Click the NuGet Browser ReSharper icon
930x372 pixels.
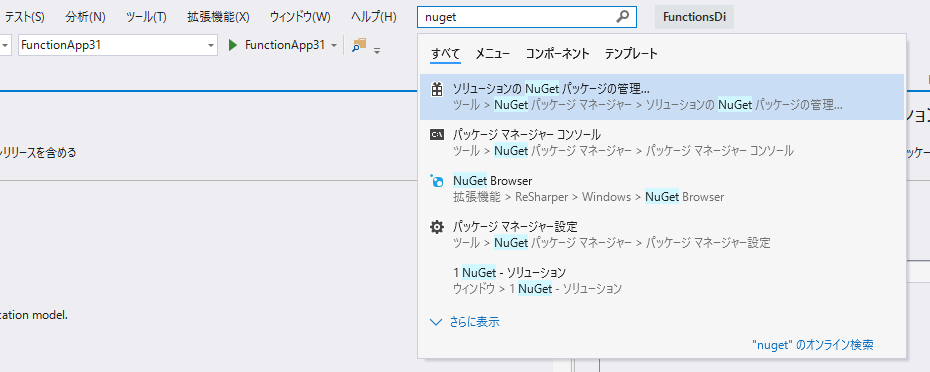click(x=437, y=181)
